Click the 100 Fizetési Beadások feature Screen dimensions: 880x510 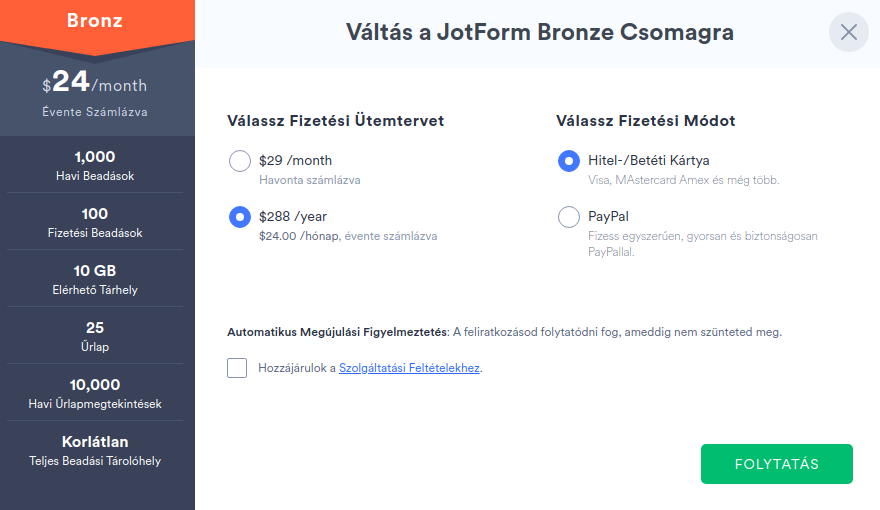[95, 222]
